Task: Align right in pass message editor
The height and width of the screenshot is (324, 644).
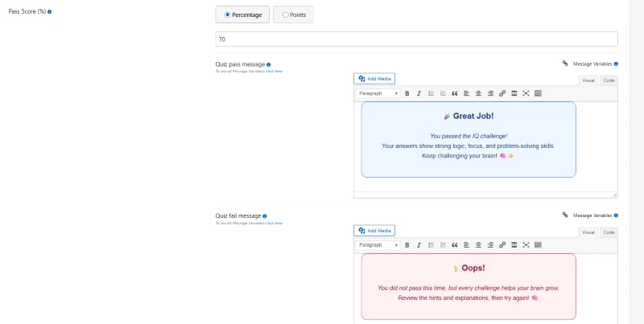Action: (x=490, y=93)
